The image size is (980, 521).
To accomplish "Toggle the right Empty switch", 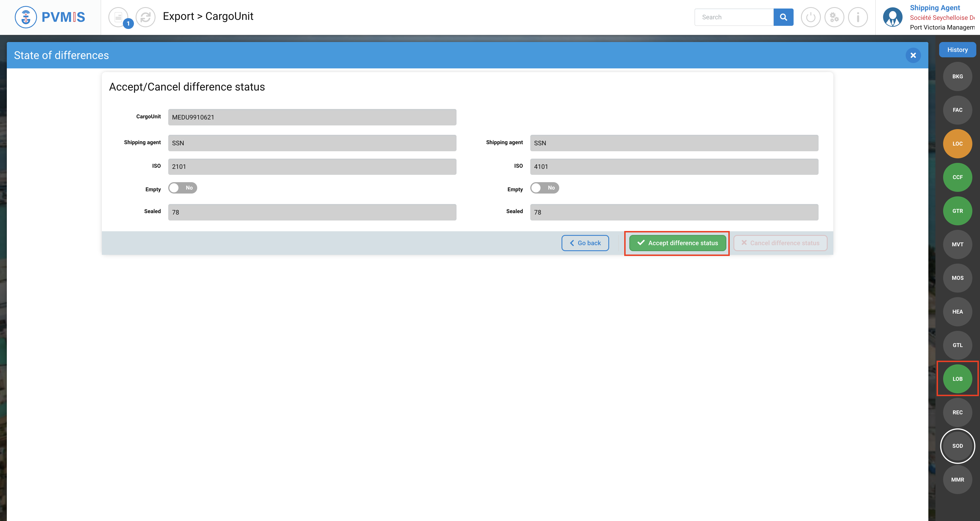I will tap(544, 188).
